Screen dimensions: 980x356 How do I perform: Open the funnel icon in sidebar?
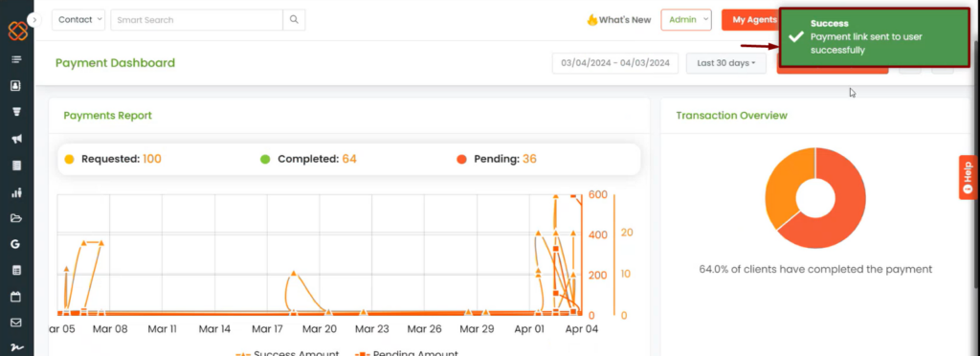point(17,112)
